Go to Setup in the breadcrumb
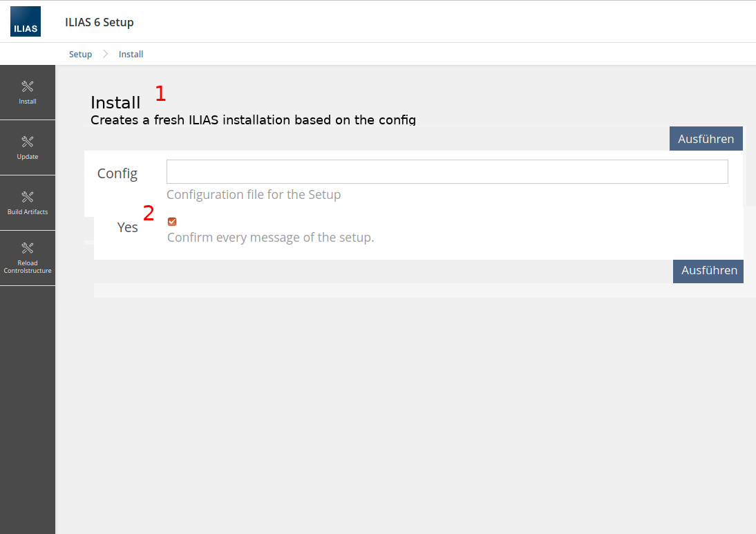Viewport: 756px width, 534px height. (80, 54)
